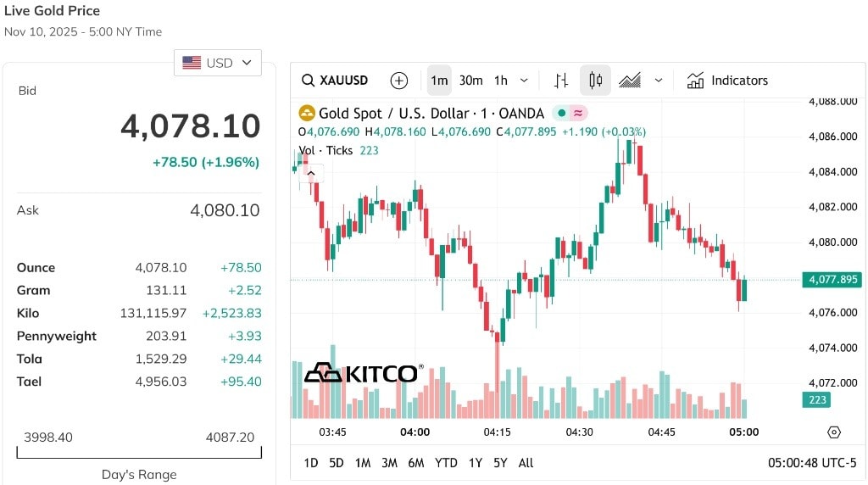The image size is (868, 485).
Task: Click the 05:00:48 UTC-5 timezone label
Action: point(811,463)
